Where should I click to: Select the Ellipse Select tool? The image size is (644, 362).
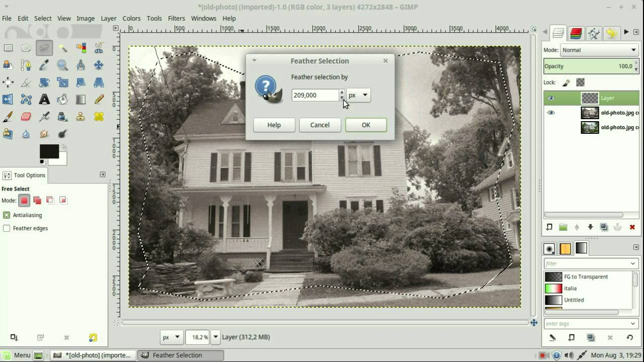[x=26, y=48]
